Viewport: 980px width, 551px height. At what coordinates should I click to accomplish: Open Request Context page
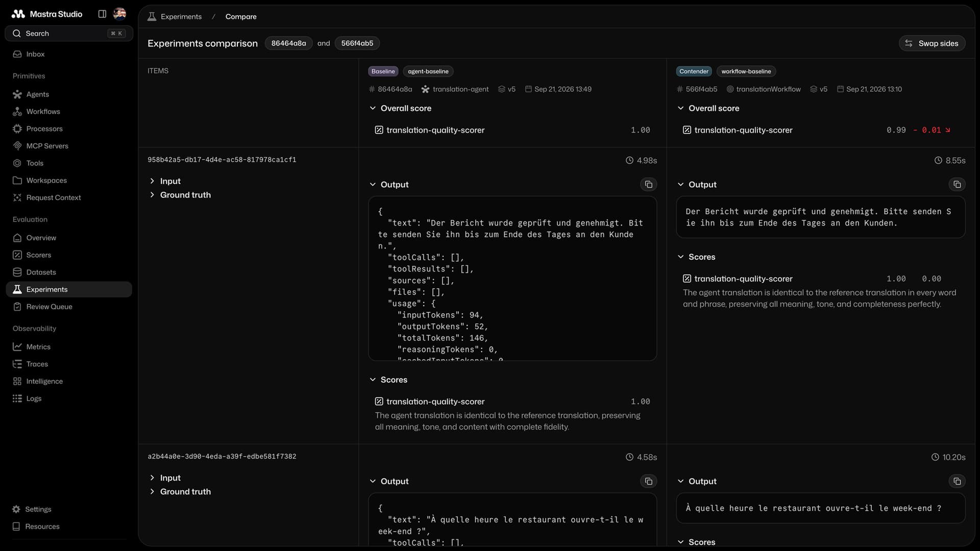69,197
